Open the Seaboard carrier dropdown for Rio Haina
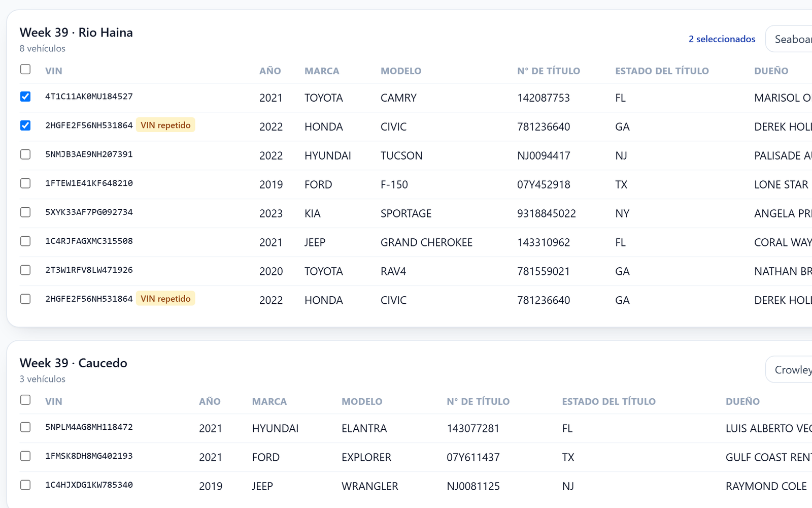 click(789, 39)
